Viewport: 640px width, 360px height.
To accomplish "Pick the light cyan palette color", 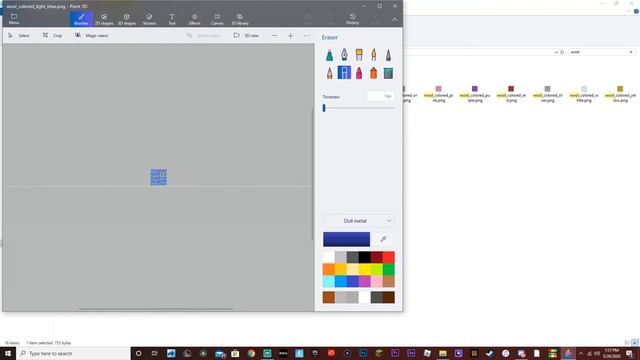I will point(329,281).
